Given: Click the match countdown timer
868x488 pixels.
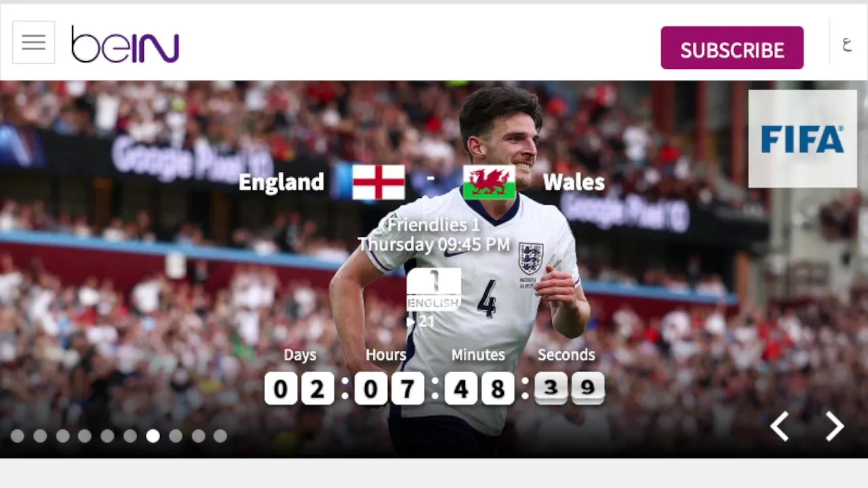Looking at the screenshot, I should click(434, 389).
